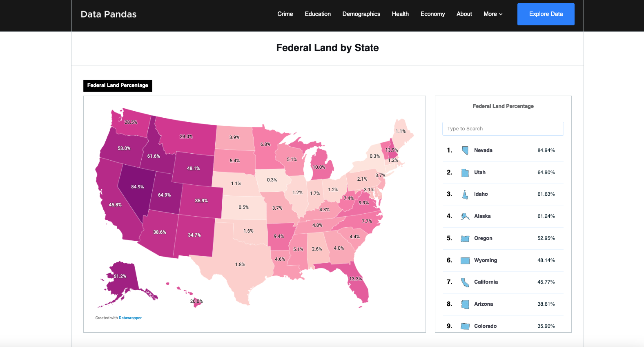644x347 pixels.
Task: Open the Health menu
Action: tap(400, 14)
